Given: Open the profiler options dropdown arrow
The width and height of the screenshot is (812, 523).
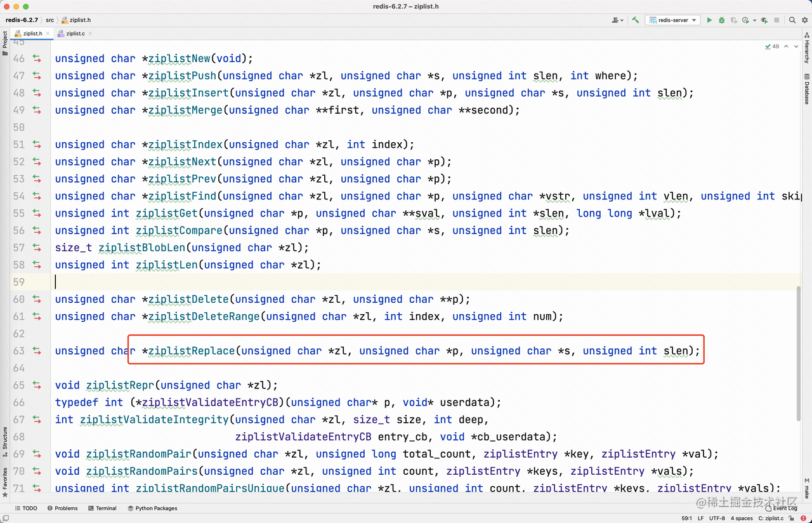Looking at the screenshot, I should click(x=754, y=20).
